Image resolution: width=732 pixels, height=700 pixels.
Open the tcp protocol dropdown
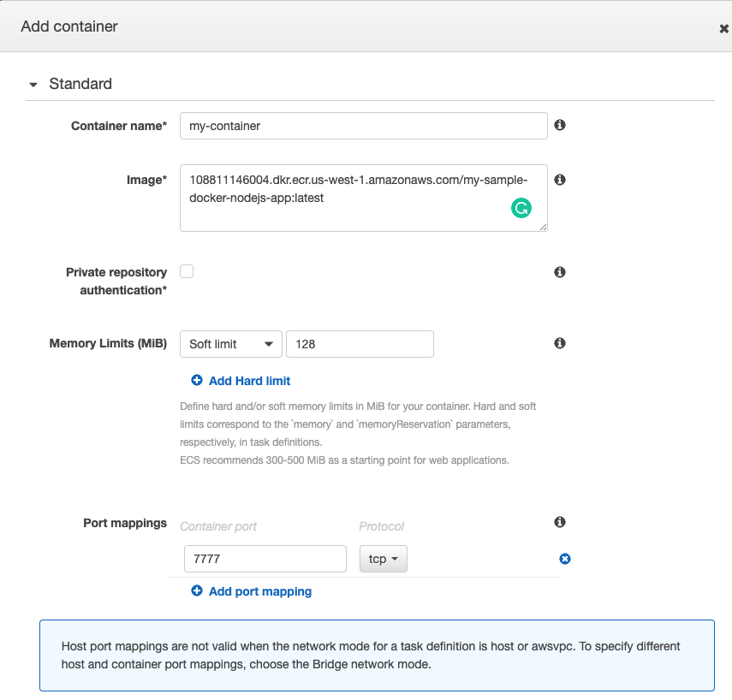(383, 558)
